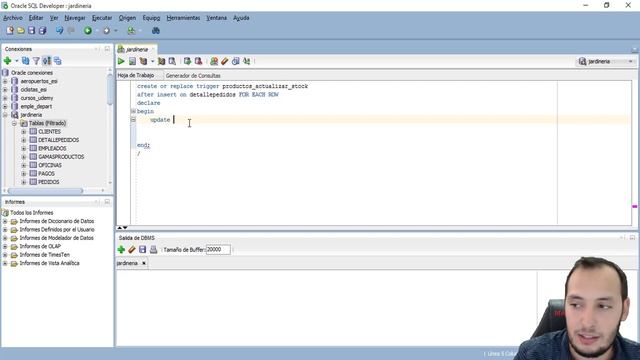Select the jardineria worksheet tab
Screen dimensions: 640x360
[137, 49]
